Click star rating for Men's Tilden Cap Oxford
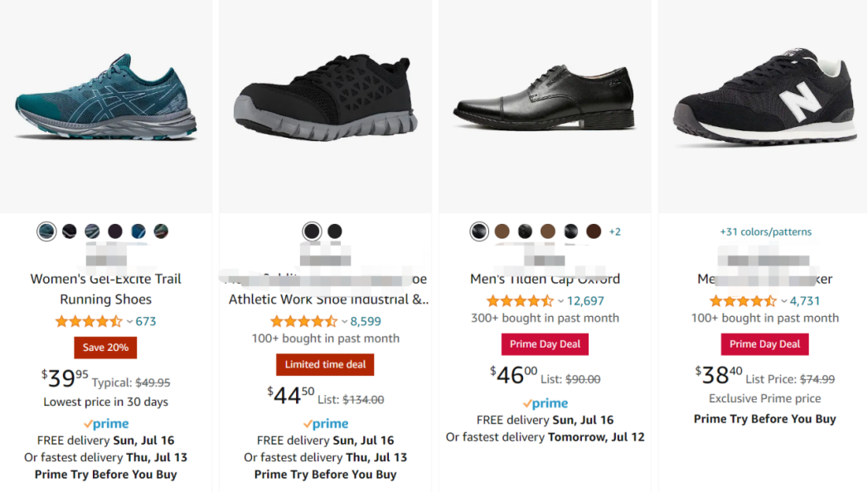 [519, 301]
